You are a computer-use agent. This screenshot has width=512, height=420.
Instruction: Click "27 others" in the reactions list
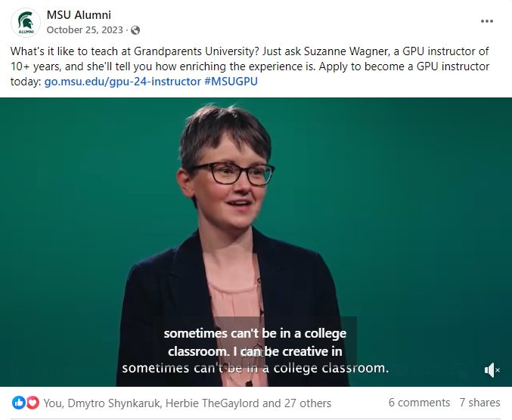(307, 403)
